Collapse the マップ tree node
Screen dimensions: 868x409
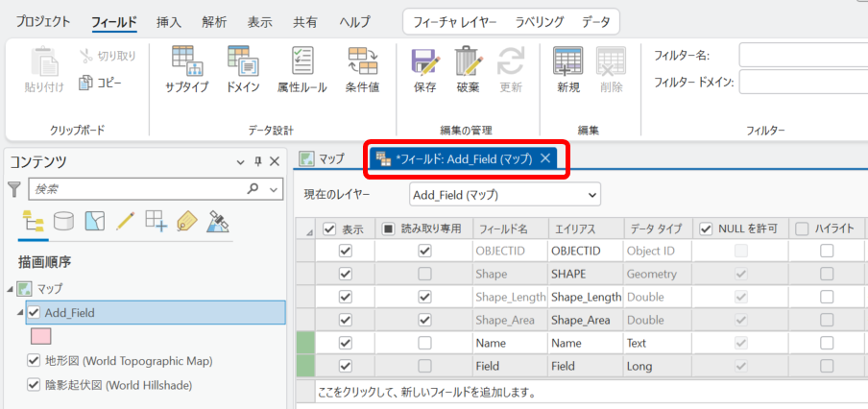[x=10, y=288]
